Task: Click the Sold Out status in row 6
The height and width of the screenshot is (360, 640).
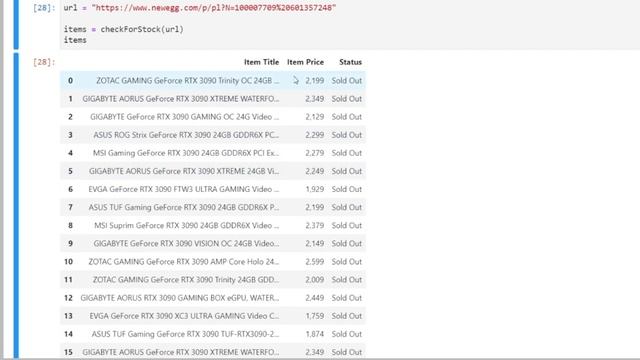Action: [x=347, y=189]
